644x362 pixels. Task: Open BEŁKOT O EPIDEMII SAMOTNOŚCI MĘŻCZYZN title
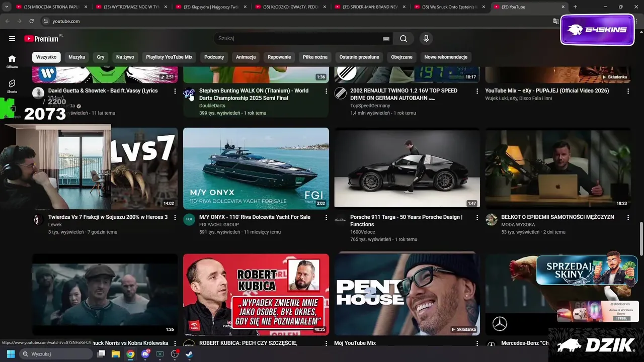point(557,217)
